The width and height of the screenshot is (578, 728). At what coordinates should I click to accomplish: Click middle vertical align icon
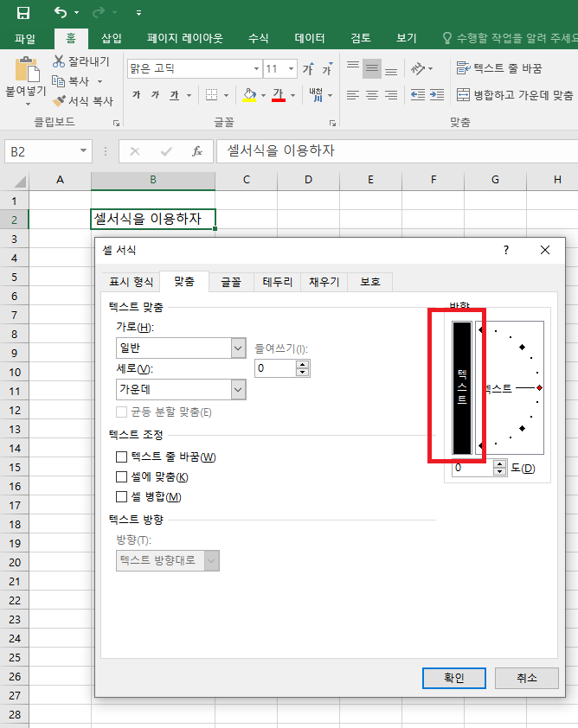tap(372, 68)
